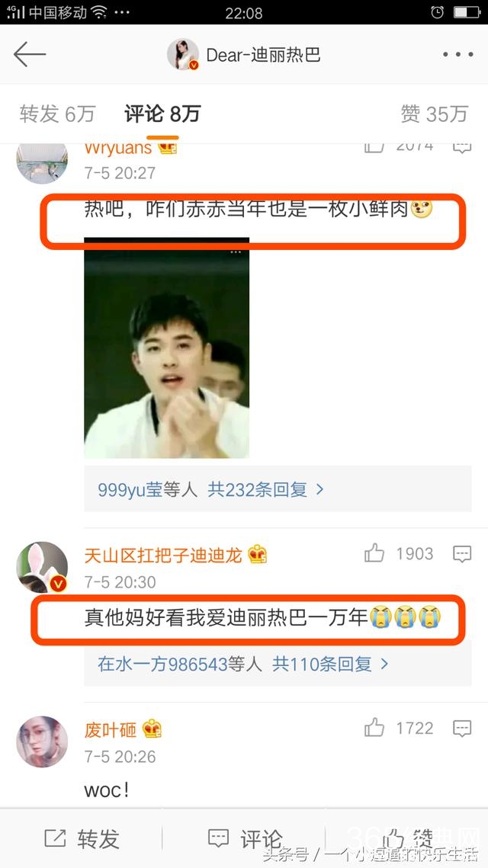This screenshot has height=868, width=488.
Task: Open 废叶砸 user avatar
Action: click(42, 741)
